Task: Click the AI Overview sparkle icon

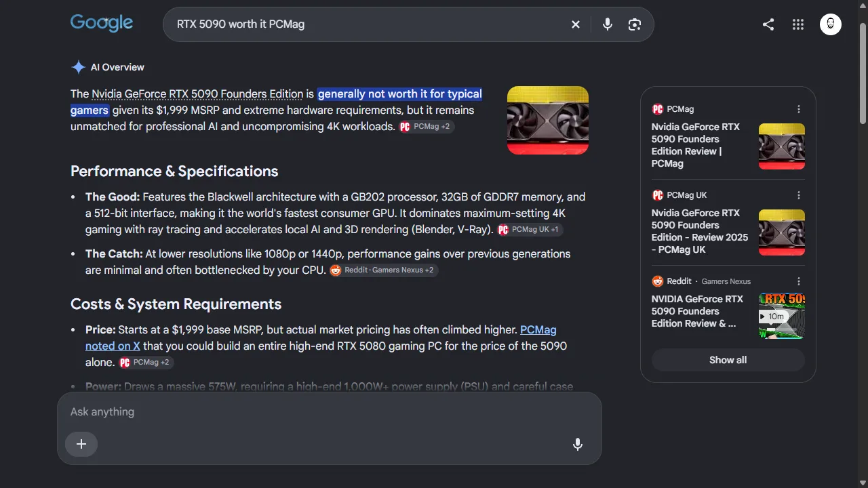Action: (78, 67)
